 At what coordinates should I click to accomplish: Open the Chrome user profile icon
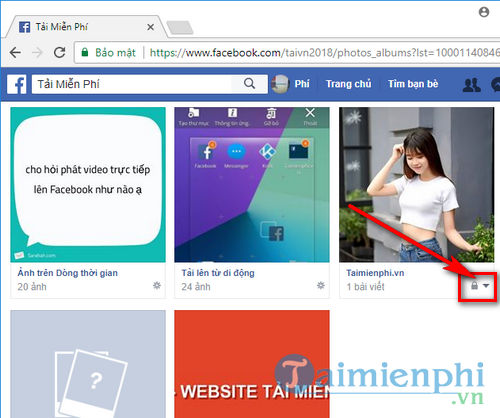point(484,12)
